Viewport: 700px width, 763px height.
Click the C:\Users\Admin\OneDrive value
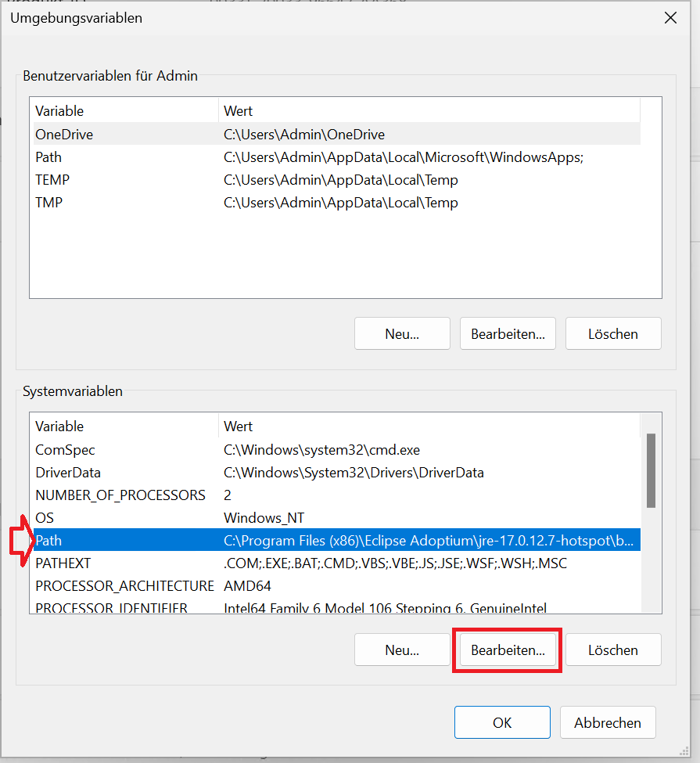pos(304,135)
